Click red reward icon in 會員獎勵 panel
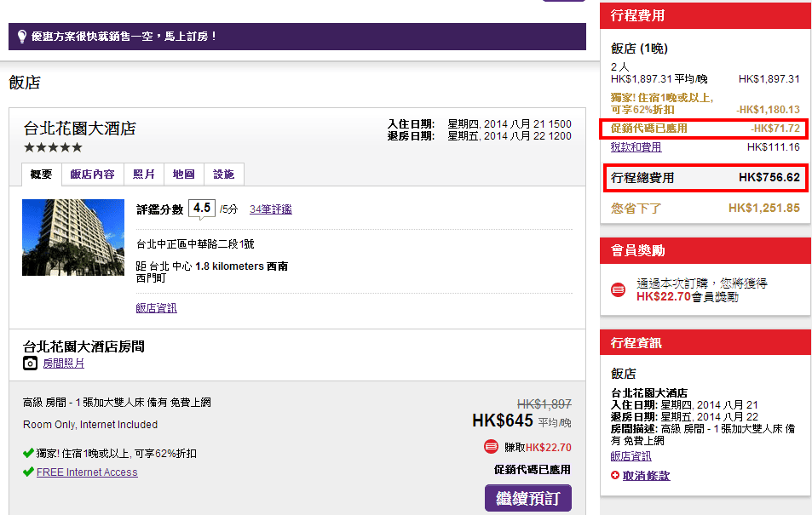 (619, 290)
